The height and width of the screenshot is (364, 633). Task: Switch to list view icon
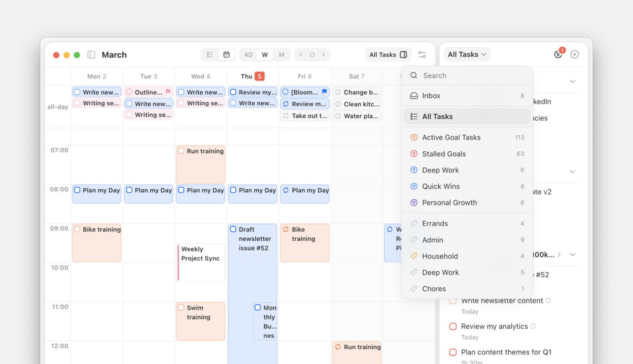210,55
